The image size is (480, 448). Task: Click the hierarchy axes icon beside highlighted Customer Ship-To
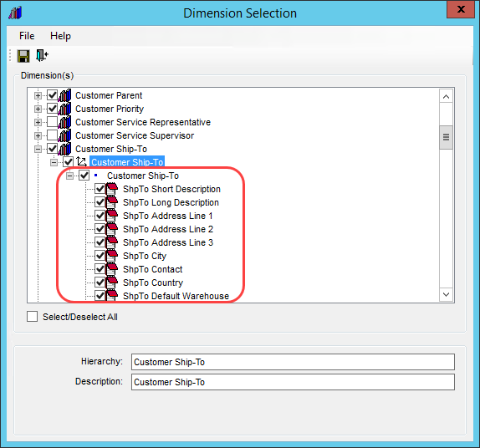click(81, 162)
